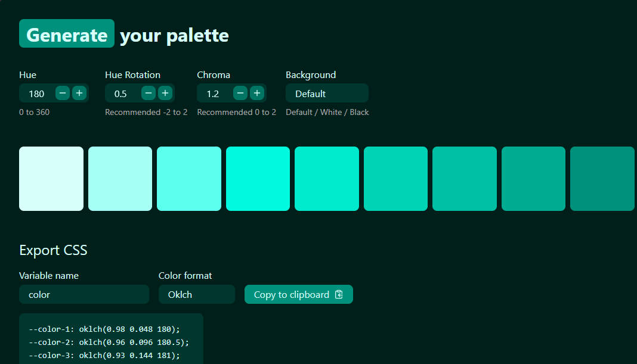637x364 pixels.
Task: Click the Generate highlighted heading word
Action: (67, 34)
